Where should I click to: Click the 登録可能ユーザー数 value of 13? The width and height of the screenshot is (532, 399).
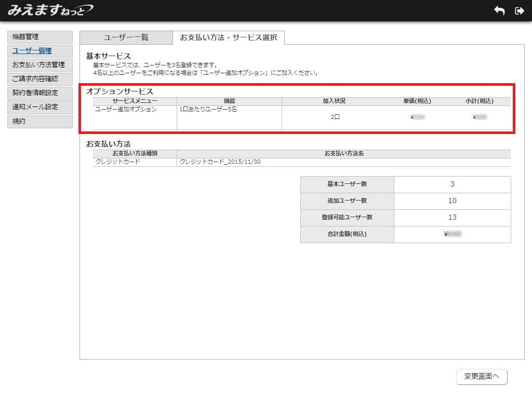coord(452,218)
